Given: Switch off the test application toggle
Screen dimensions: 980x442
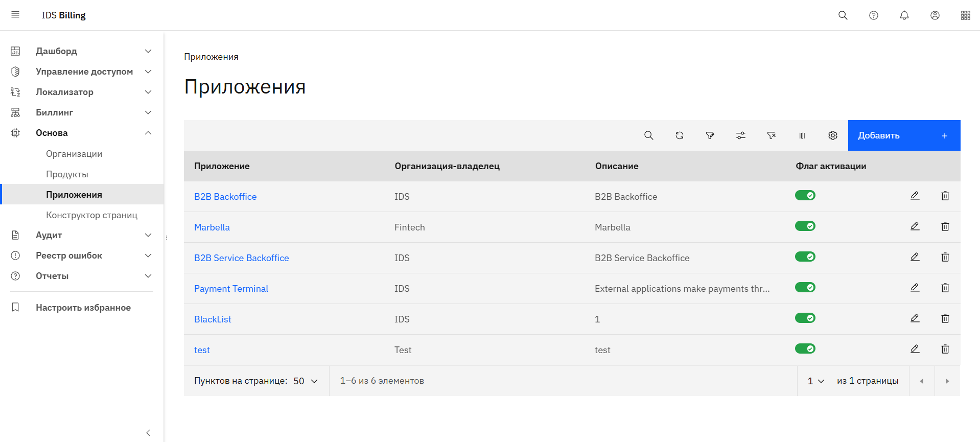Looking at the screenshot, I should [x=805, y=349].
